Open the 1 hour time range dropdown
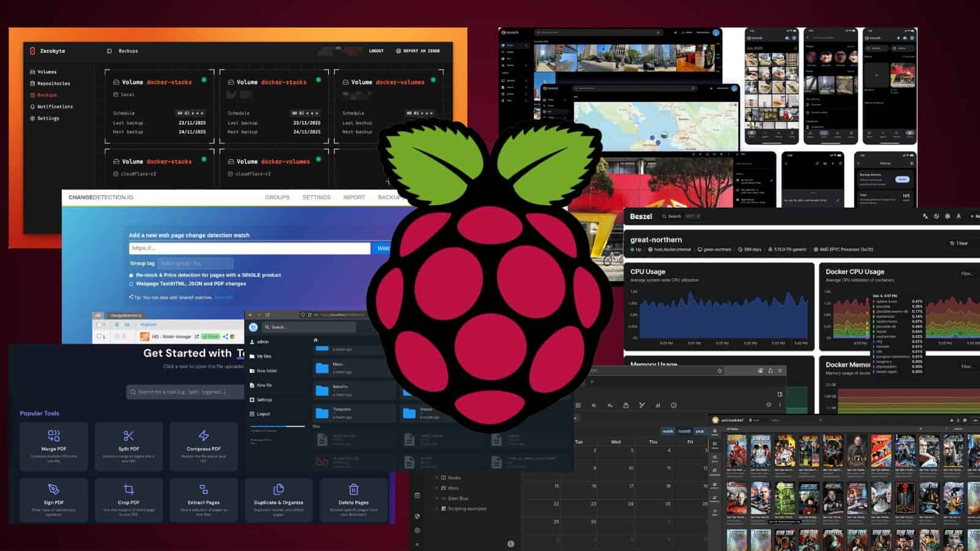This screenshot has width=980, height=551. pyautogui.click(x=959, y=243)
